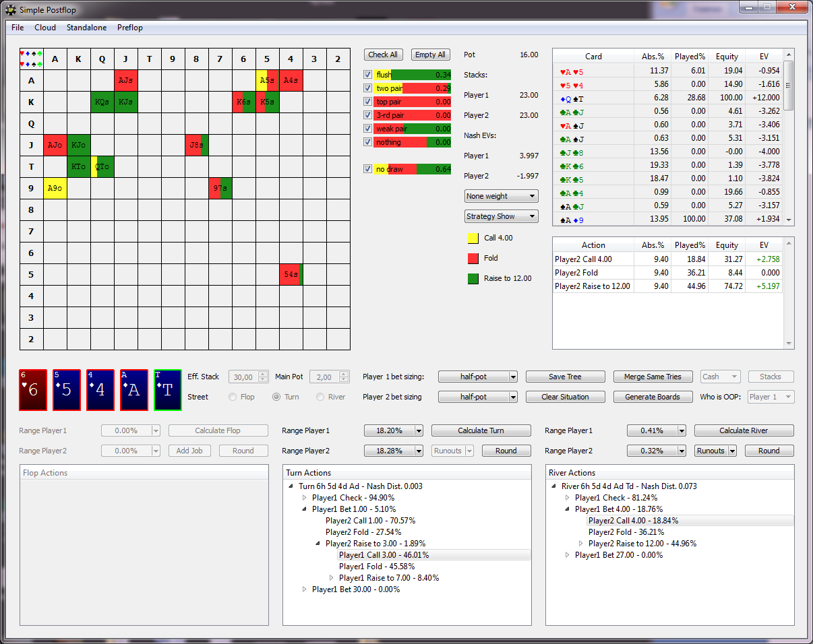Expand Player2 Raise to 12.00 - 44.96% node
Image resolution: width=813 pixels, height=644 pixels.
[x=581, y=544]
